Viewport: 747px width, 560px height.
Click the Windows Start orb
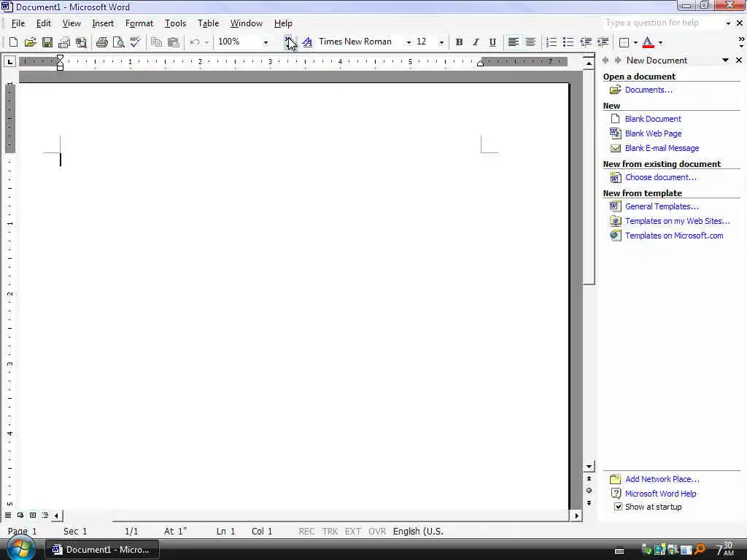click(x=20, y=548)
